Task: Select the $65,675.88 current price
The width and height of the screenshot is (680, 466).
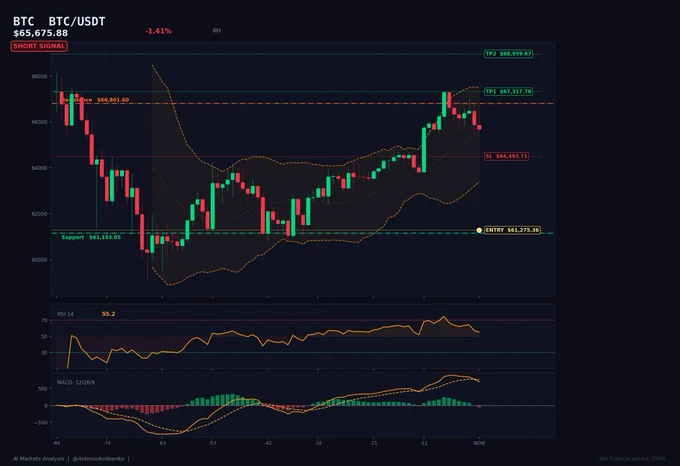Action: (40, 33)
